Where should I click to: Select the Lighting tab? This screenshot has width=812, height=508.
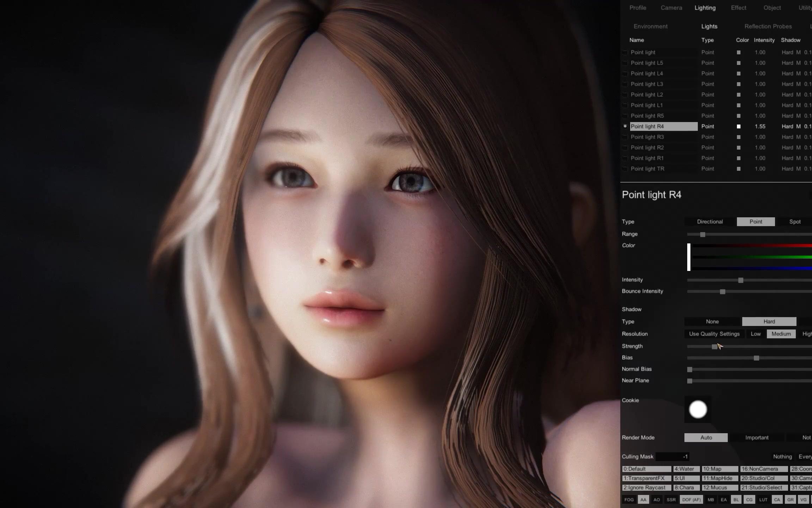(x=705, y=8)
